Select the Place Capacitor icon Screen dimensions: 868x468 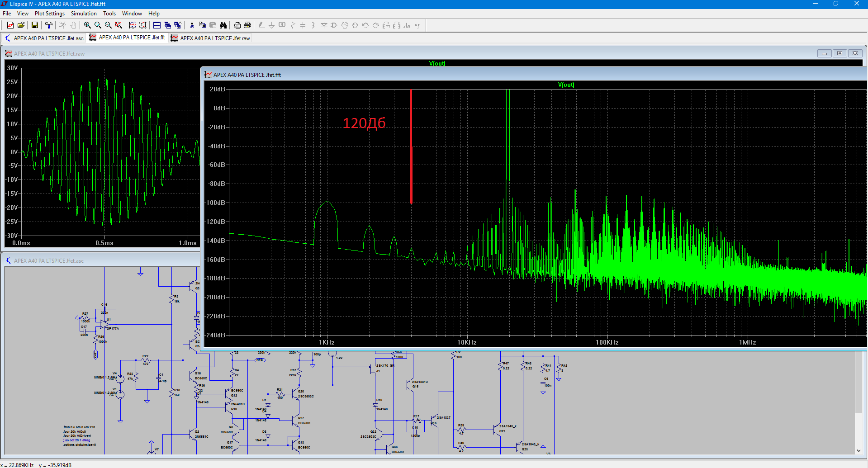coord(303,25)
